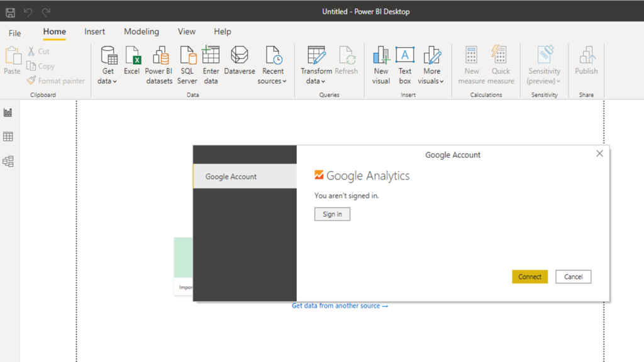644x362 pixels.
Task: Select the Home ribbon tab
Action: (x=55, y=31)
